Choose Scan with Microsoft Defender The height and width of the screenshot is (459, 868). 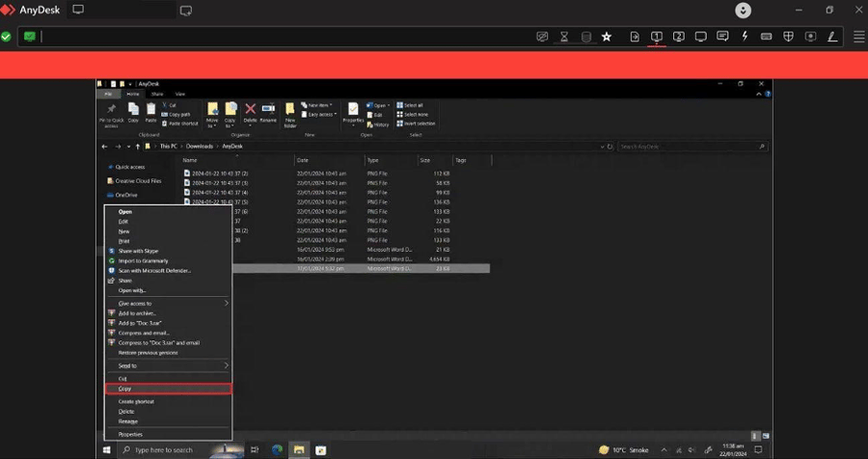(x=168, y=271)
